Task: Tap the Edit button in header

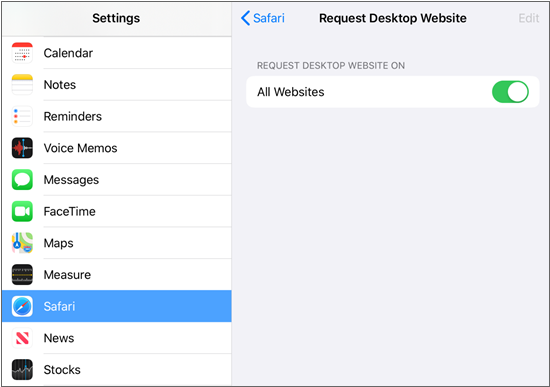Action: (529, 18)
